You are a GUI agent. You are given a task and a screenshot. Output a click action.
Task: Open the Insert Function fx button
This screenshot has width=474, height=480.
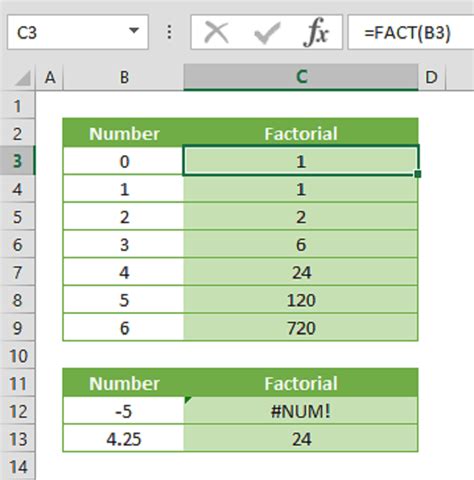click(x=316, y=32)
